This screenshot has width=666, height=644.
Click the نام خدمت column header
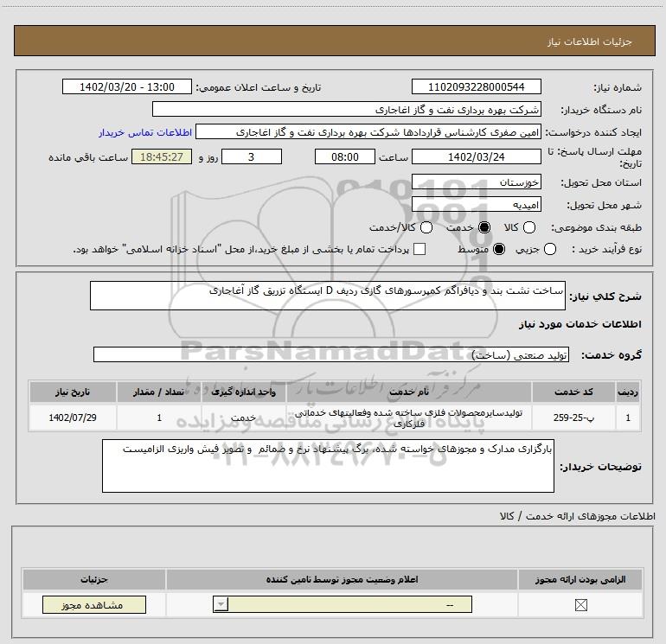409,392
